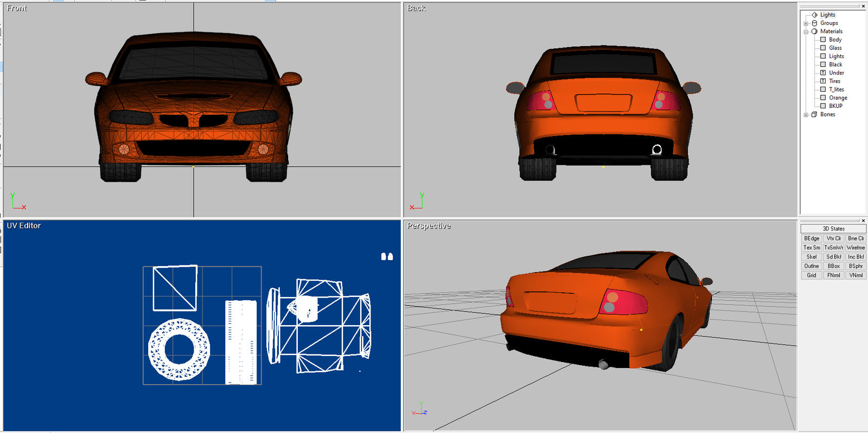Select the Glass material entry
This screenshot has width=868, height=433.
coord(835,48)
